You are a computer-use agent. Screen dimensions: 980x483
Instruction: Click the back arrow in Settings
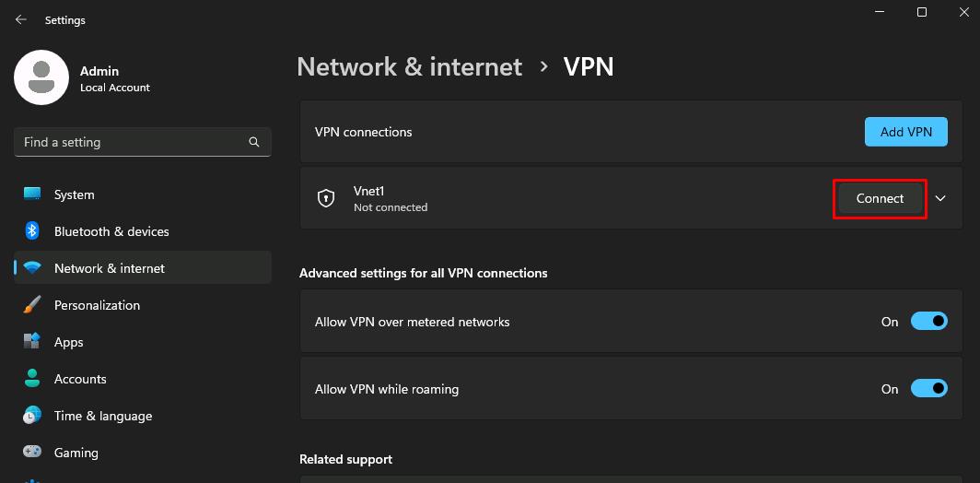pyautogui.click(x=21, y=19)
